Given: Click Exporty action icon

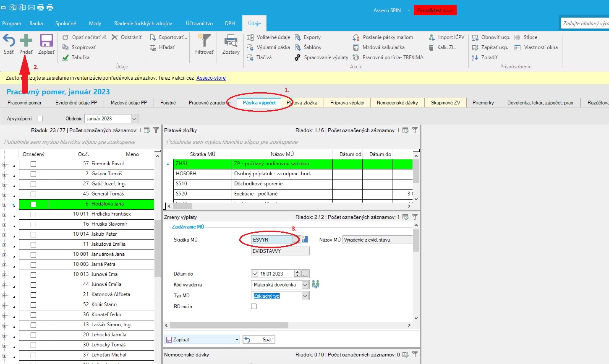Looking at the screenshot, I should click(x=298, y=37).
